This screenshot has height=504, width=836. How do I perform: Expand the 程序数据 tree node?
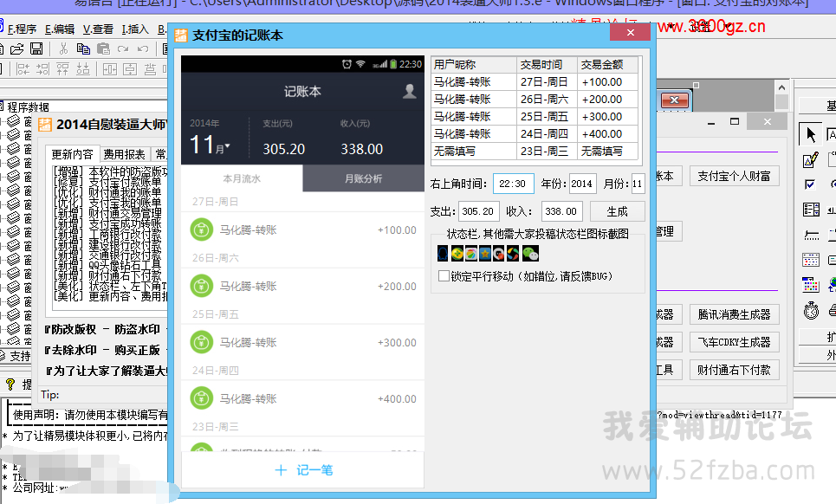(3, 107)
